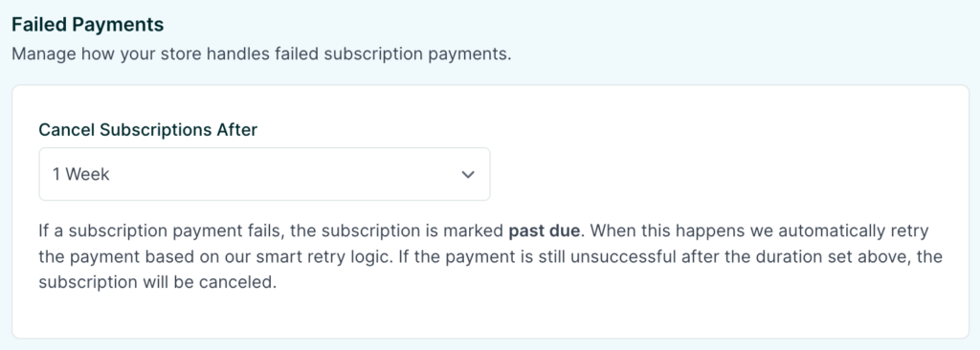Open the Cancel Subscriptions After dropdown
Viewport: 980px width, 350px height.
click(264, 174)
